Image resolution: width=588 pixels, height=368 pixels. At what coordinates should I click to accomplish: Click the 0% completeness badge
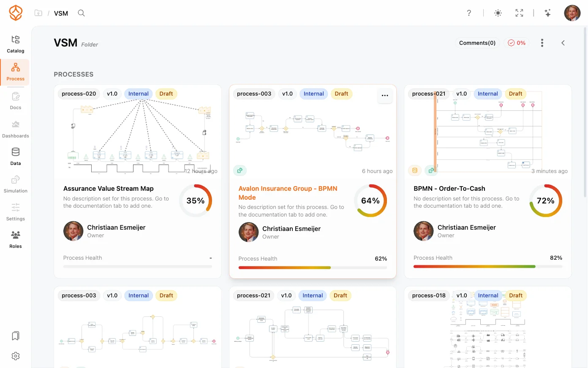click(517, 43)
